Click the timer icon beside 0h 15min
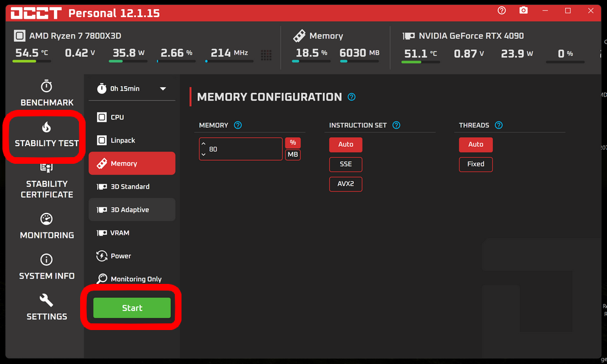The image size is (607, 364). pos(101,89)
